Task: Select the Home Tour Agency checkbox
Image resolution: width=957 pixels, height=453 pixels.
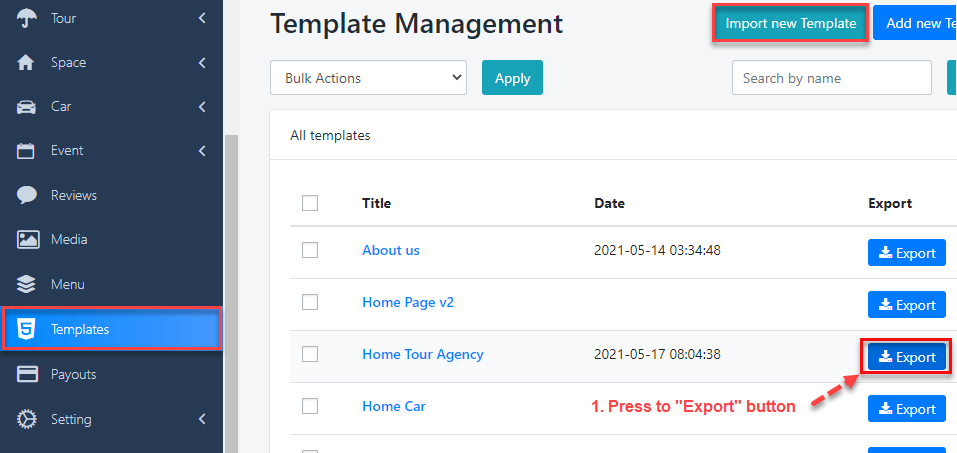Action: [x=310, y=354]
